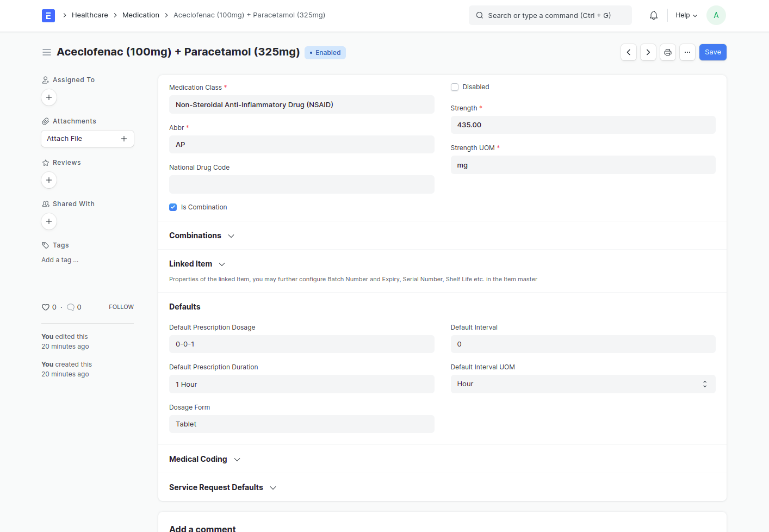The width and height of the screenshot is (769, 532).
Task: Click the Attach File button
Action: 88,139
